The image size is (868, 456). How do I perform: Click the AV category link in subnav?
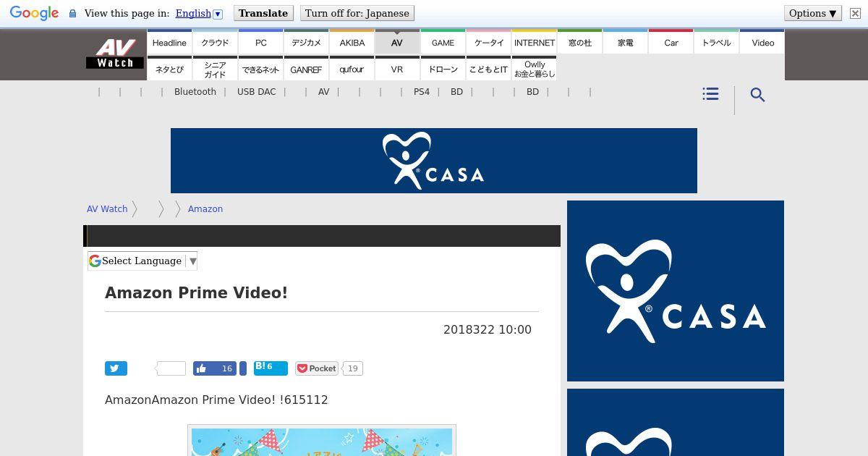(323, 92)
